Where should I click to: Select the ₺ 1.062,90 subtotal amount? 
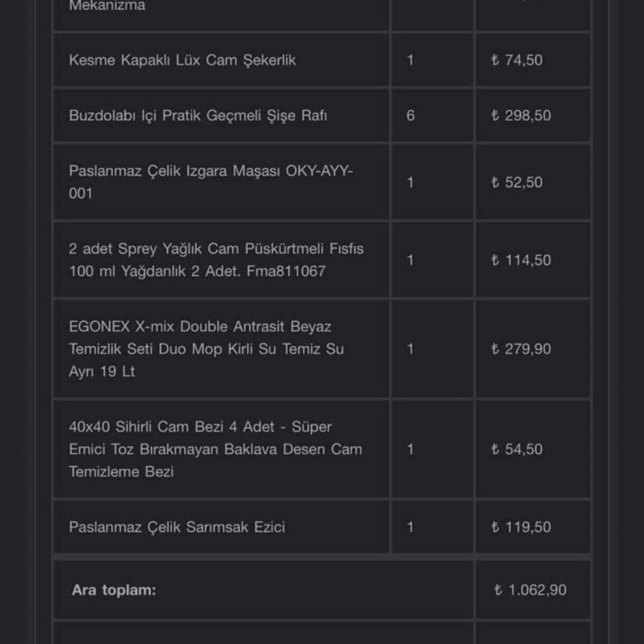coord(530,590)
